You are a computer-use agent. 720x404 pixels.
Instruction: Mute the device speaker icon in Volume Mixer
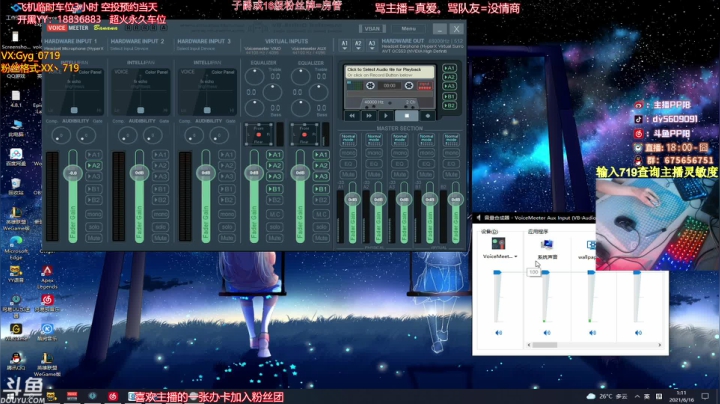(499, 332)
